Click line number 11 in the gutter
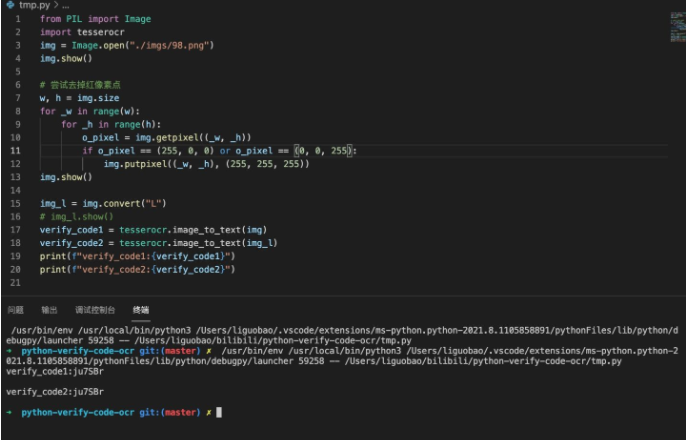 (16, 150)
